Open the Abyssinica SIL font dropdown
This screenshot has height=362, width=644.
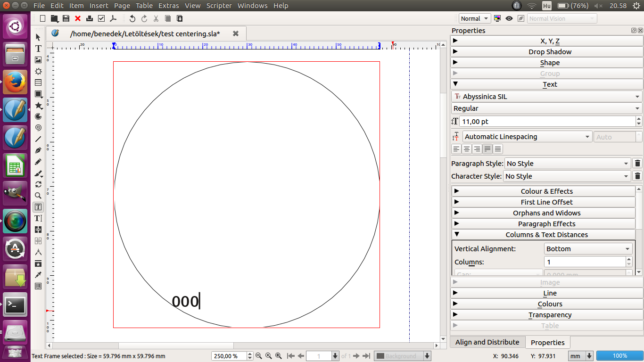tap(547, 97)
